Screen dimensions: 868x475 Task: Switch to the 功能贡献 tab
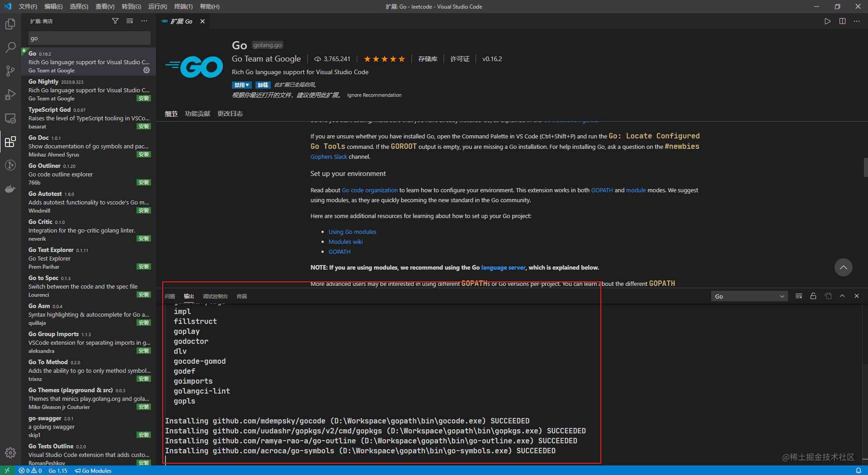(x=197, y=114)
